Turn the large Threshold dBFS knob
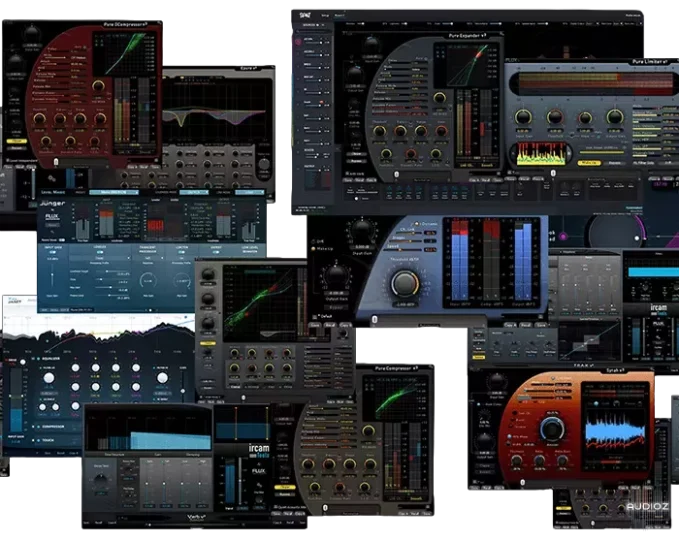The width and height of the screenshot is (679, 540). click(x=405, y=283)
